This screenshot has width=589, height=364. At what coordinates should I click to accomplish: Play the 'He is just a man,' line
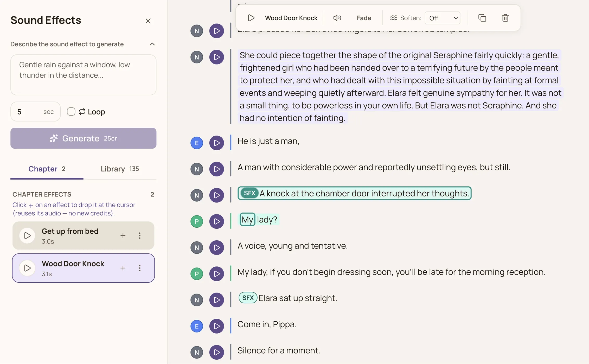coord(216,143)
